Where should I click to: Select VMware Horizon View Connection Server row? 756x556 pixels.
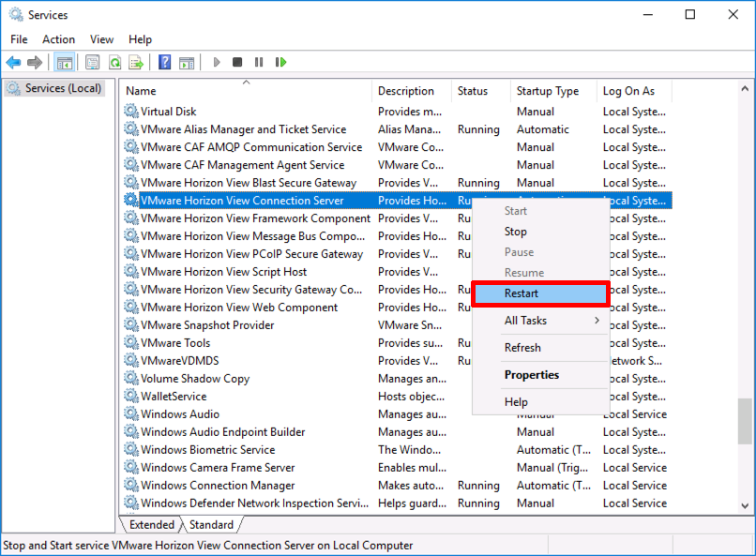tap(396, 201)
